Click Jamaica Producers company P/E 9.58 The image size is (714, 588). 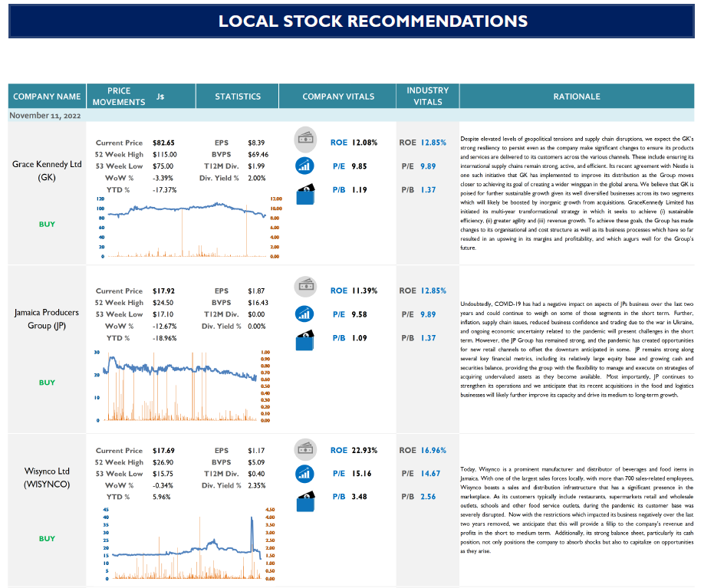click(359, 314)
